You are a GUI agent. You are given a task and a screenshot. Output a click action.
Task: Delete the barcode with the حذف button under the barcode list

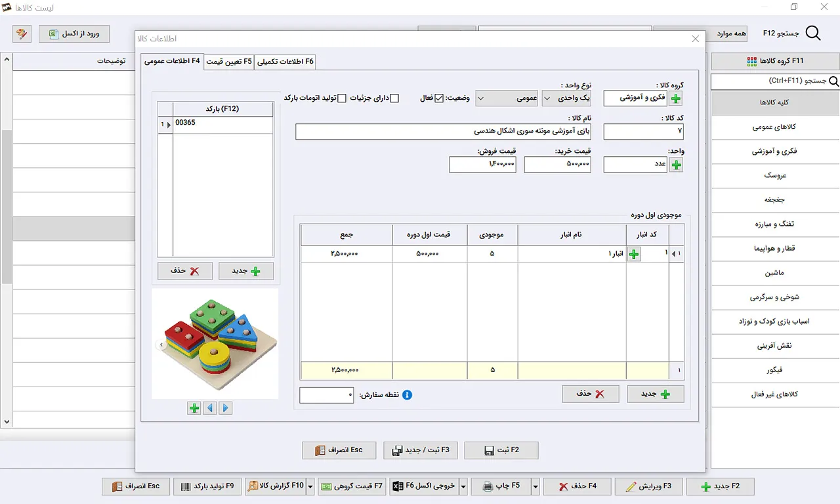point(185,271)
